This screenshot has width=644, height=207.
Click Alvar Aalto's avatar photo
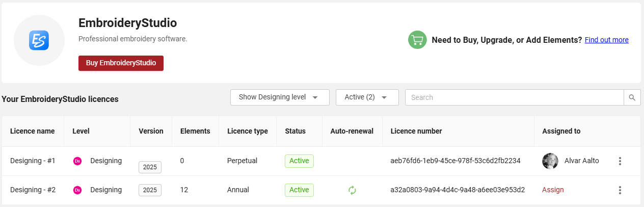pyautogui.click(x=550, y=161)
